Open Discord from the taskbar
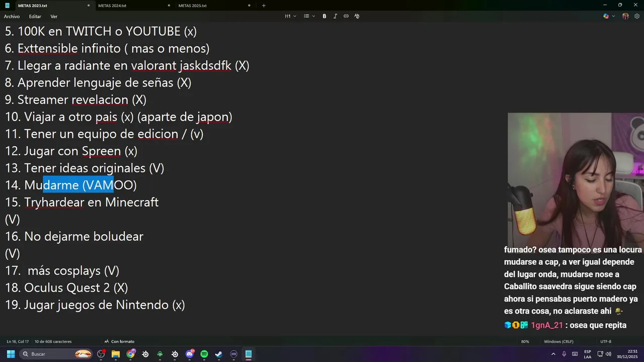644x362 pixels. 190,354
